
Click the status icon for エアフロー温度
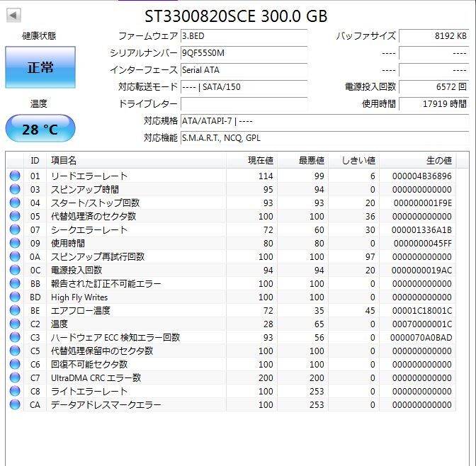[15, 310]
